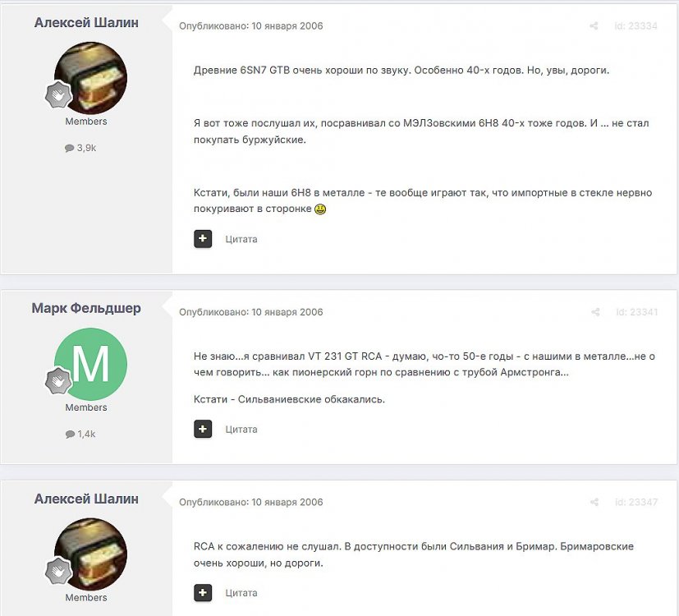This screenshot has height=616, width=679.
Task: Click share icon on post id 23347
Action: click(x=594, y=502)
